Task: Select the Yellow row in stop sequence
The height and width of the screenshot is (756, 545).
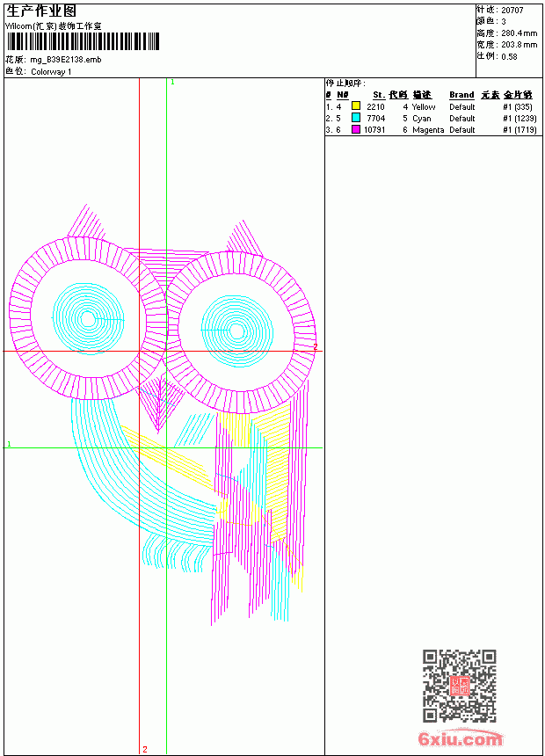Action: pos(432,106)
